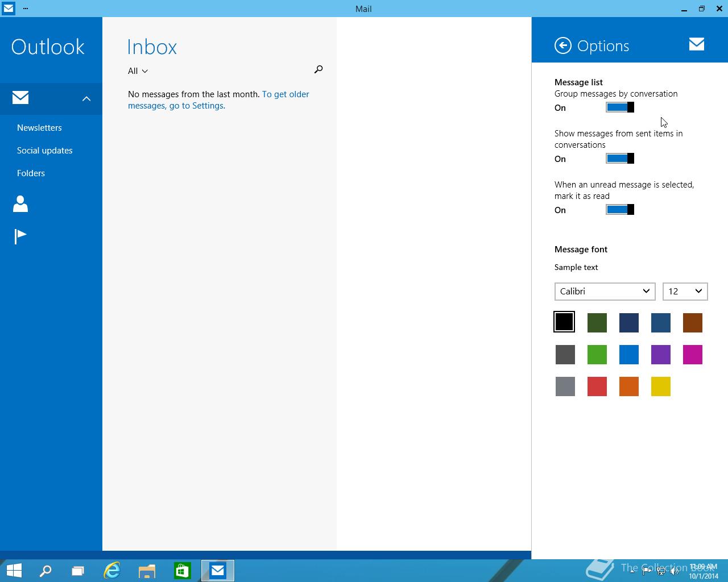The image size is (728, 582).
Task: Select the steel blue font color swatch
Action: pyautogui.click(x=661, y=323)
